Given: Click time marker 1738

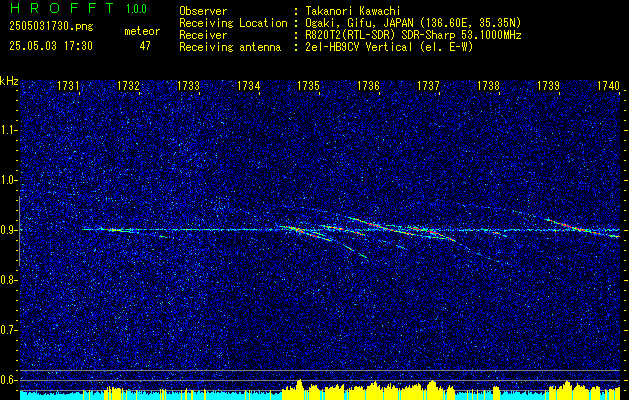Looking at the screenshot, I should [488, 85].
